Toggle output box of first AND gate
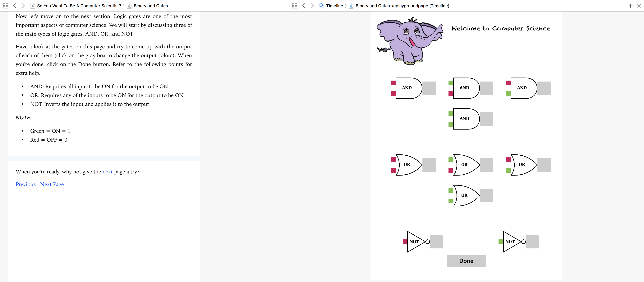 [x=429, y=88]
